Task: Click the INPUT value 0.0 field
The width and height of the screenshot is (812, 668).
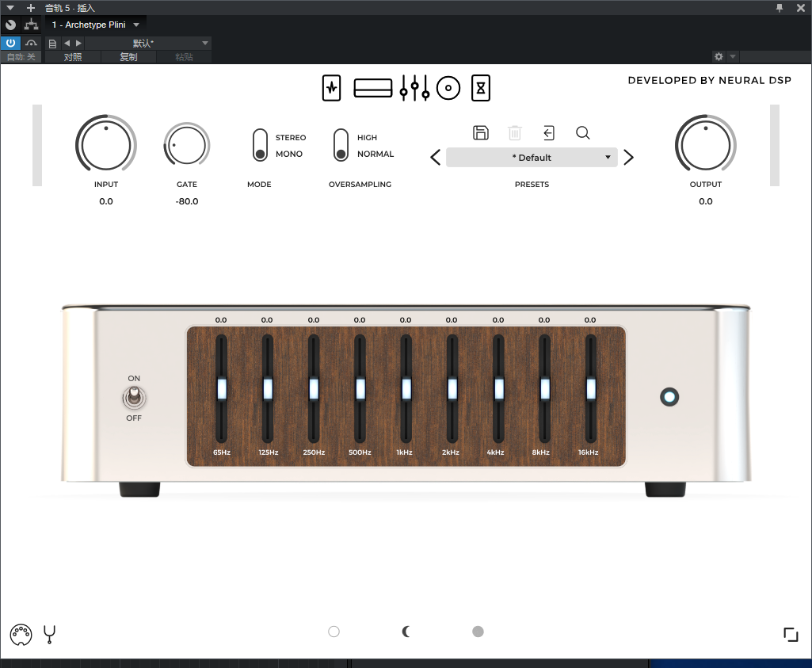Action: (x=106, y=201)
